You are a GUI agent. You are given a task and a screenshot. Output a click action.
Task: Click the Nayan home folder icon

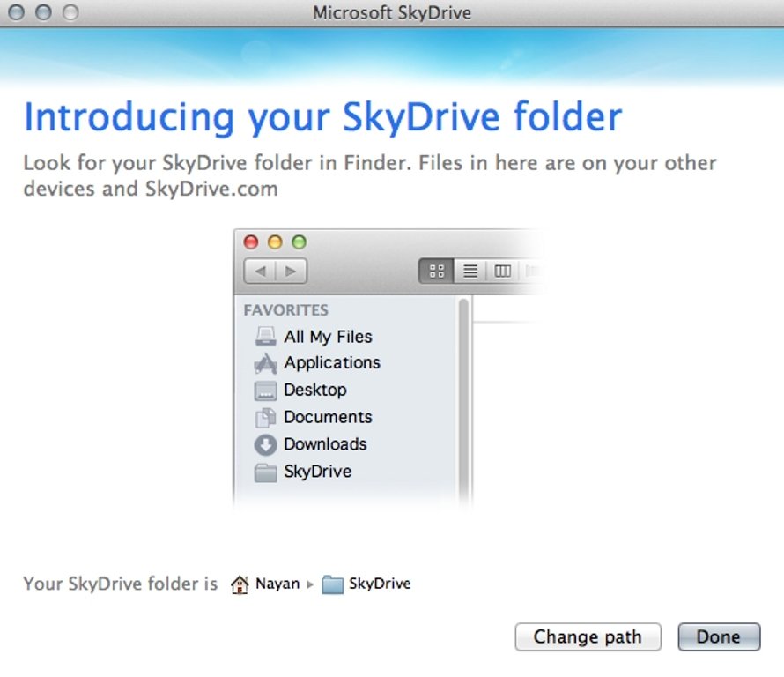pyautogui.click(x=240, y=584)
